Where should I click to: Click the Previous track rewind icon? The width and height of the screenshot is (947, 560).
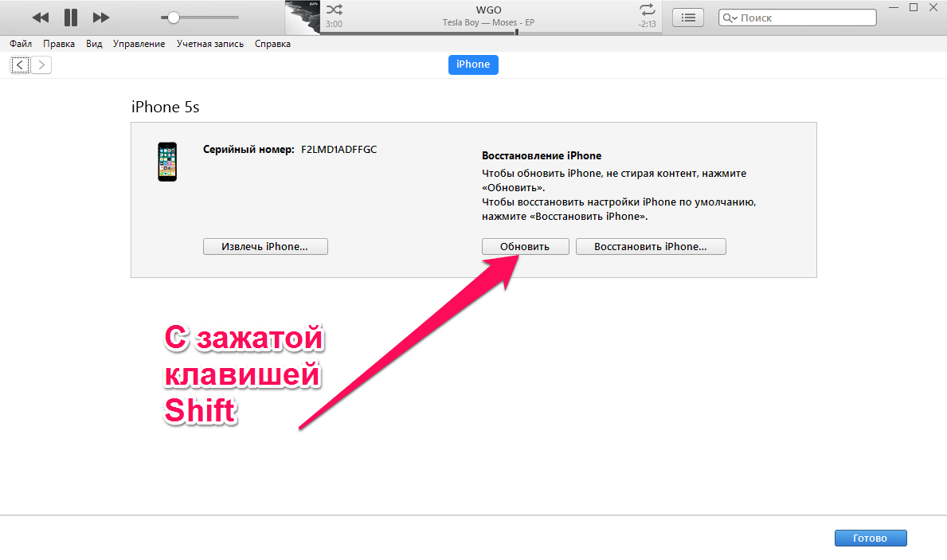tap(41, 17)
